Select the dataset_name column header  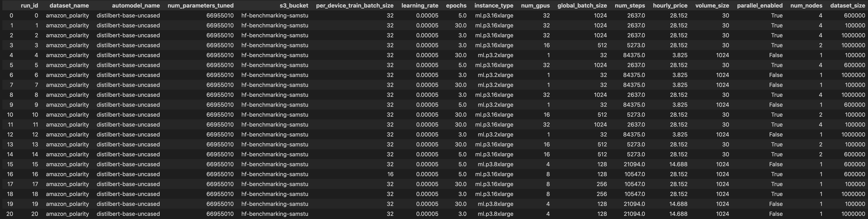point(69,5)
